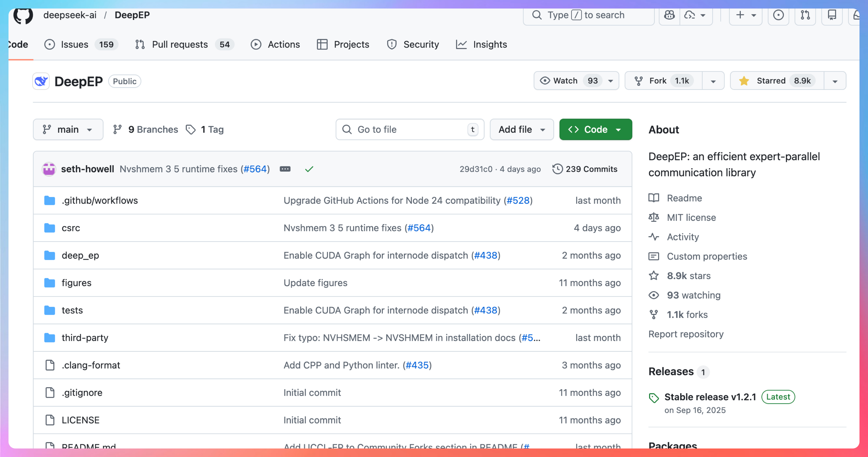Open the green Code dropdown
This screenshot has width=868, height=457.
(595, 129)
